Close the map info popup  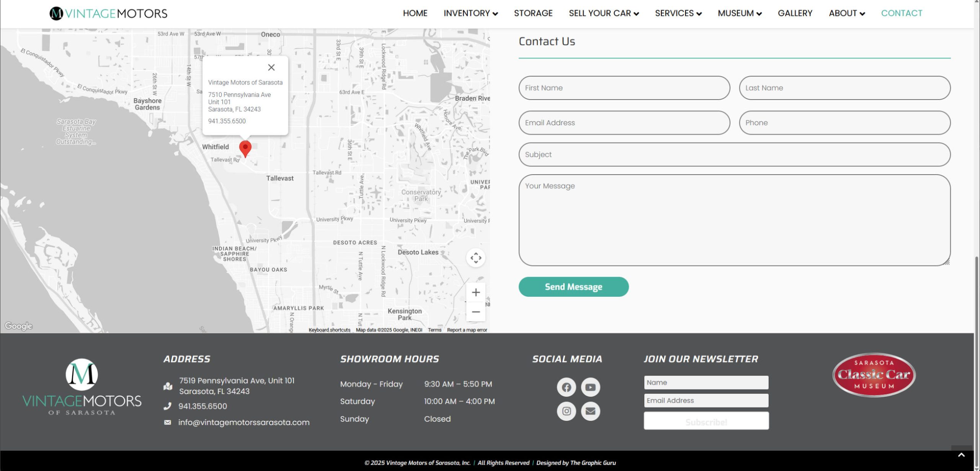tap(271, 67)
